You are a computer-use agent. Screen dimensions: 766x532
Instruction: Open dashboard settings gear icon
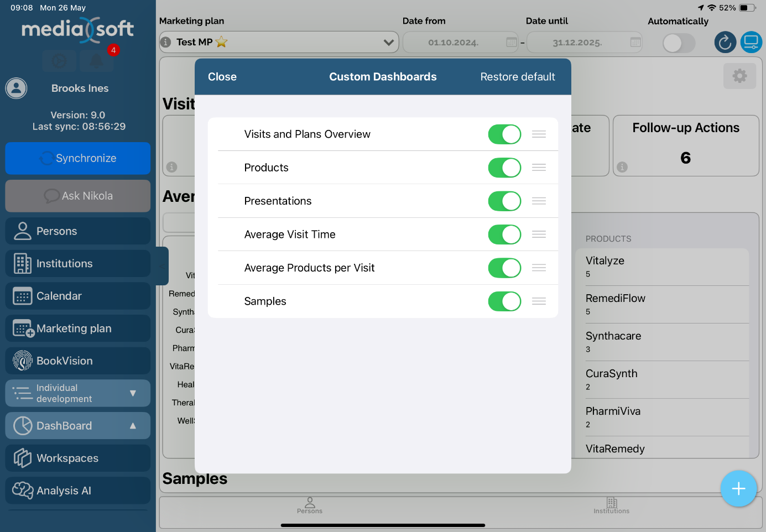(x=739, y=76)
